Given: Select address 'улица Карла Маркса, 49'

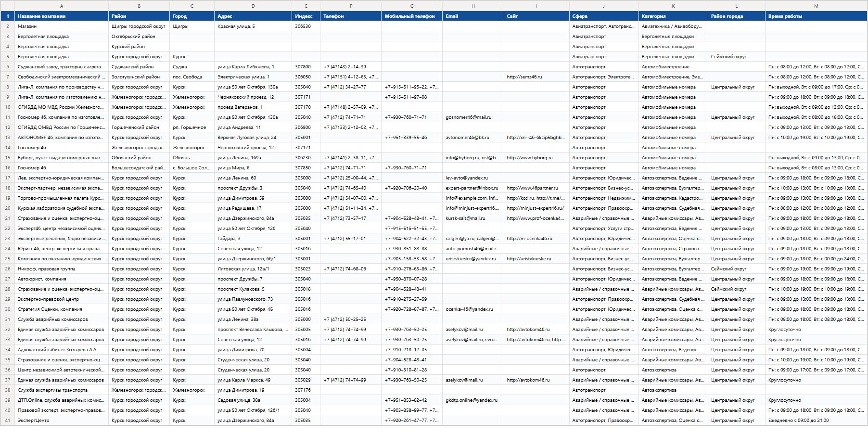Looking at the screenshot, I should click(253, 380).
